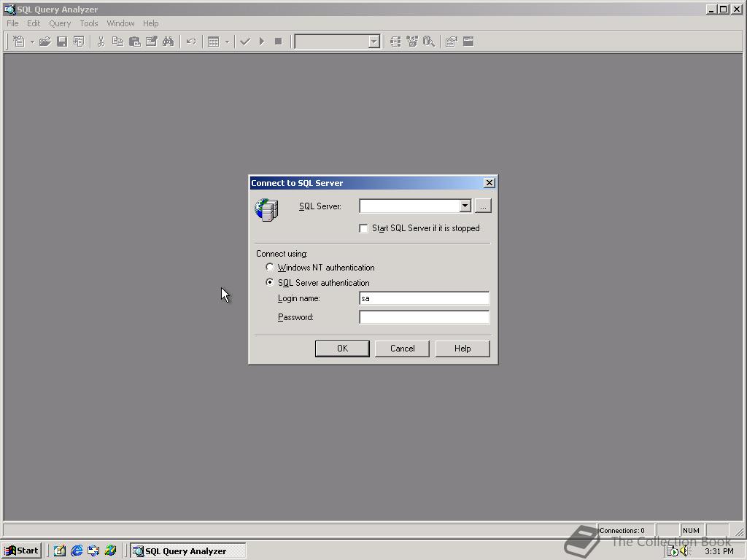747x560 pixels.
Task: Open the New Query dropdown arrow
Action: click(32, 42)
